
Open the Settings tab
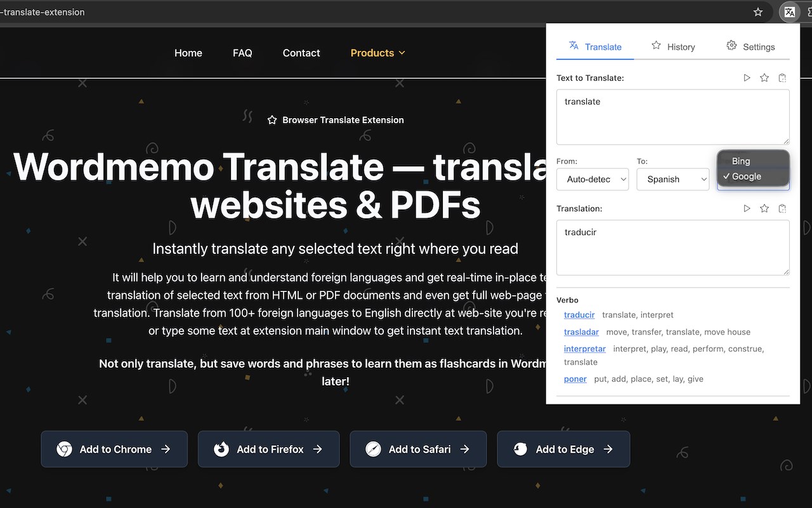[x=750, y=46]
